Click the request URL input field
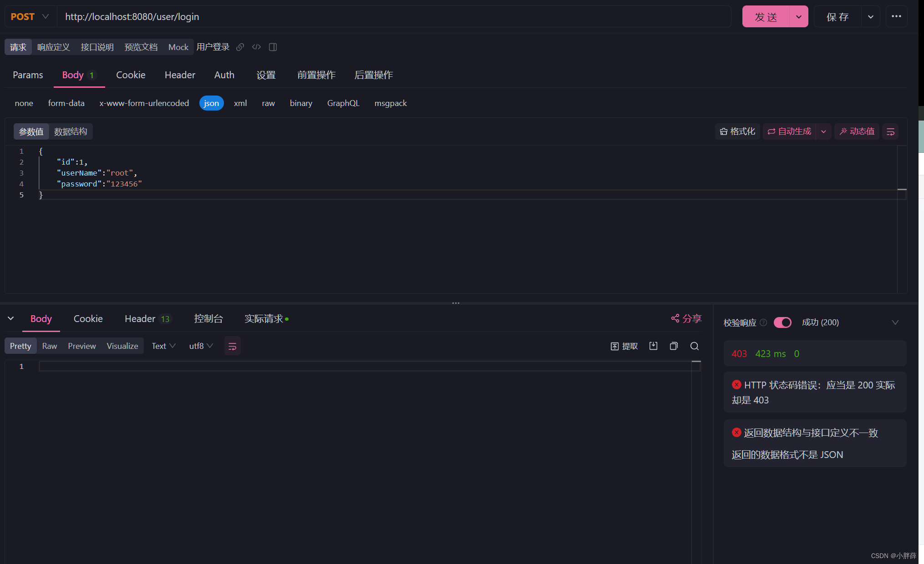924x564 pixels. tap(319, 16)
